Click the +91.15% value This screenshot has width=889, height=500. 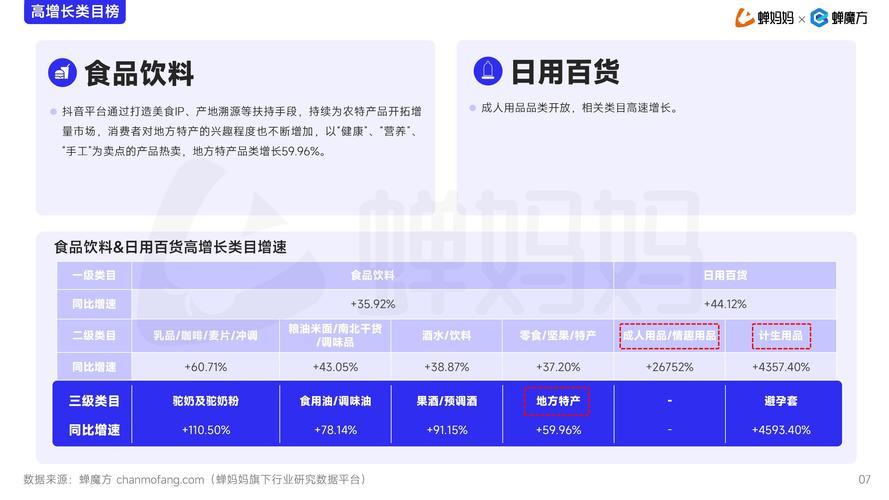[447, 430]
